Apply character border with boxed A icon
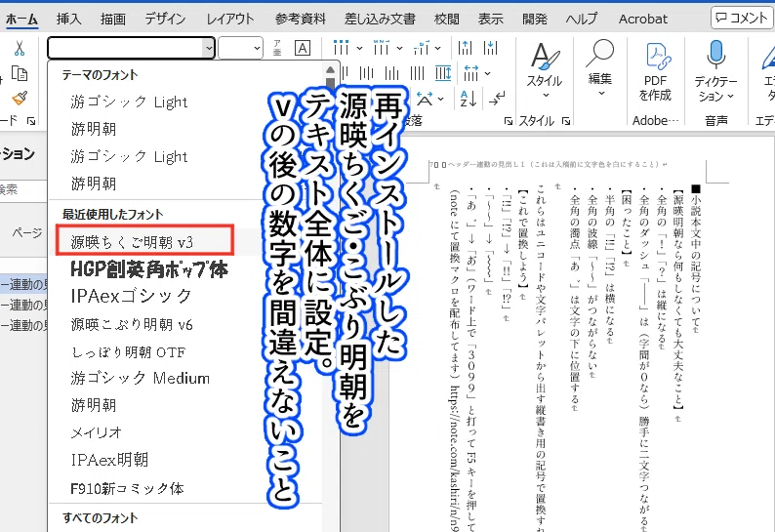Image resolution: width=775 pixels, height=532 pixels. point(302,48)
